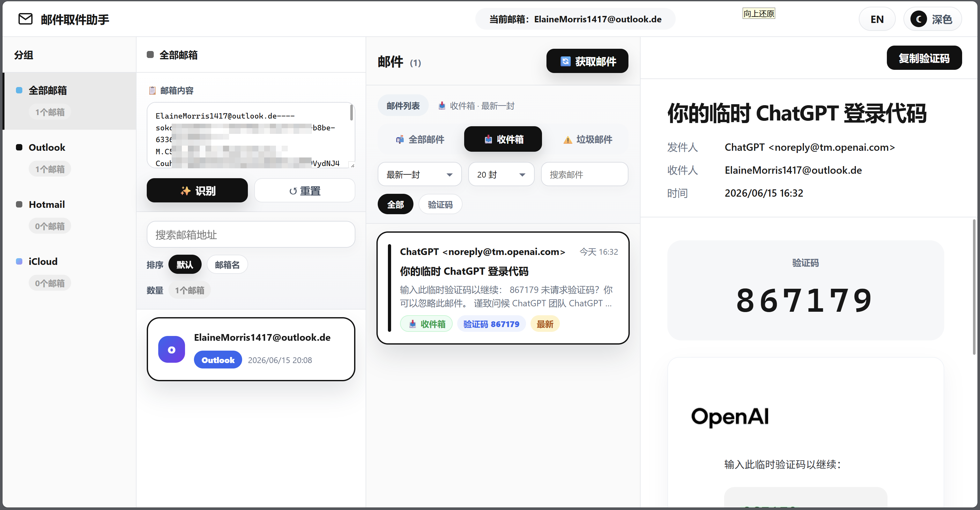
Task: Select the Hotmail group in sidebar
Action: [x=69, y=215]
